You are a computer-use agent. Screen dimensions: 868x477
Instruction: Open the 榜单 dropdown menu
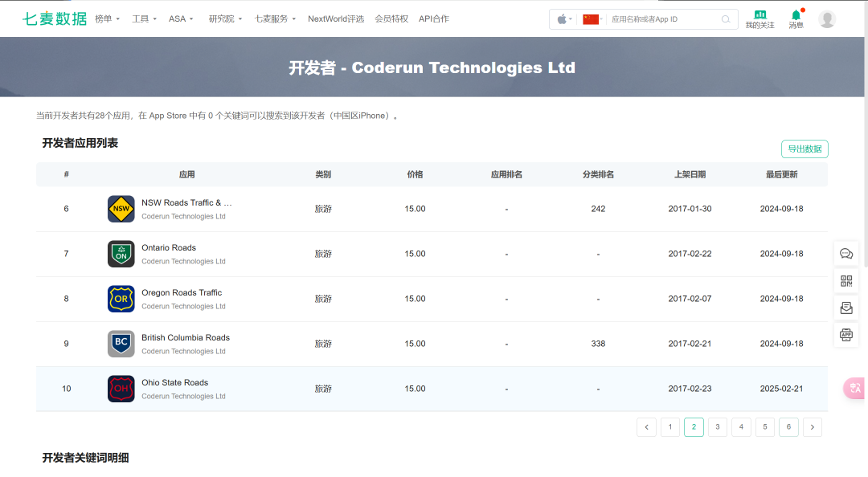(108, 18)
